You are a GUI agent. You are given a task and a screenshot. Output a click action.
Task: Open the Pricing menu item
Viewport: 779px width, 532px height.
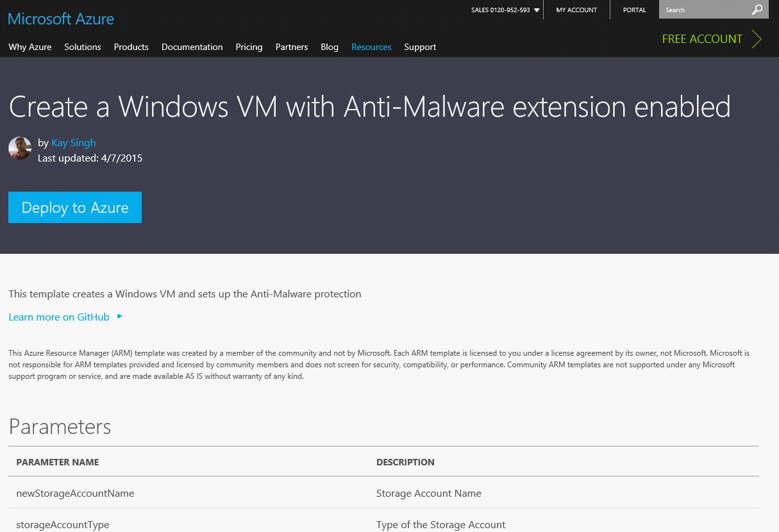pos(249,47)
